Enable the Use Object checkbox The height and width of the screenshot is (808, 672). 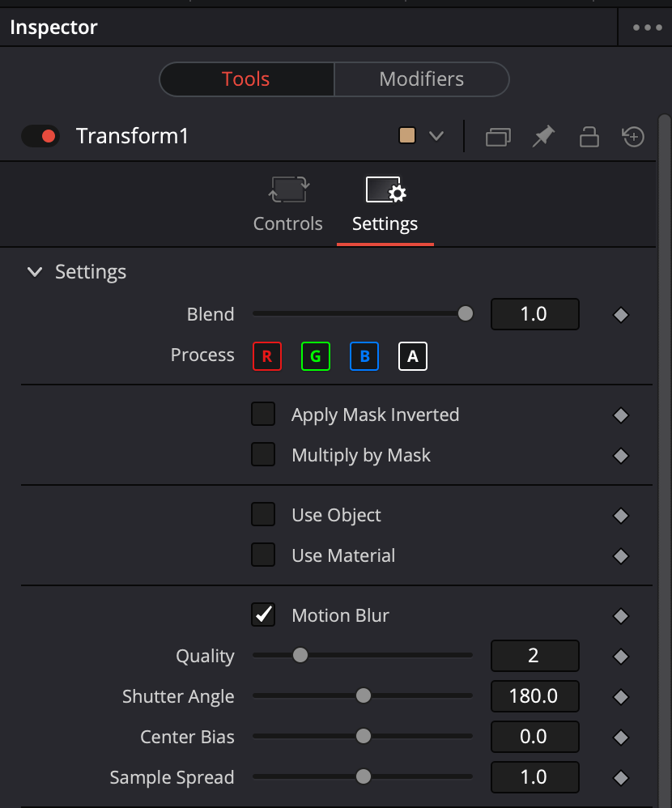pyautogui.click(x=263, y=514)
